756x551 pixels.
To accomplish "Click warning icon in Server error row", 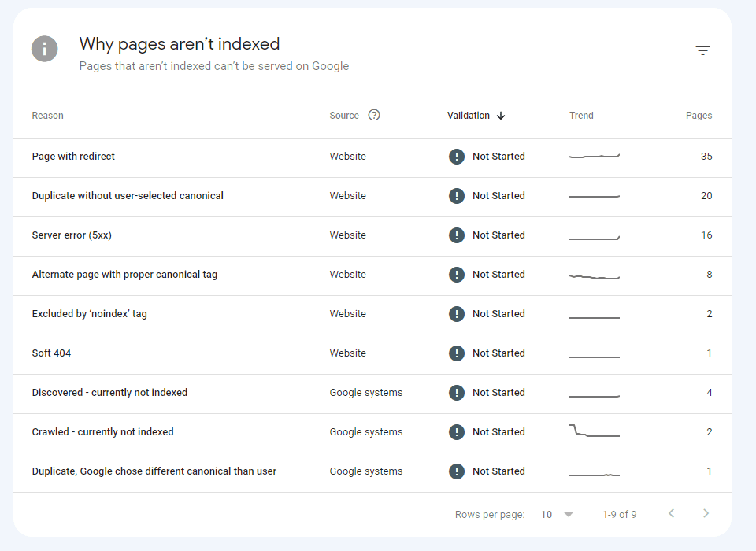I will pyautogui.click(x=457, y=235).
